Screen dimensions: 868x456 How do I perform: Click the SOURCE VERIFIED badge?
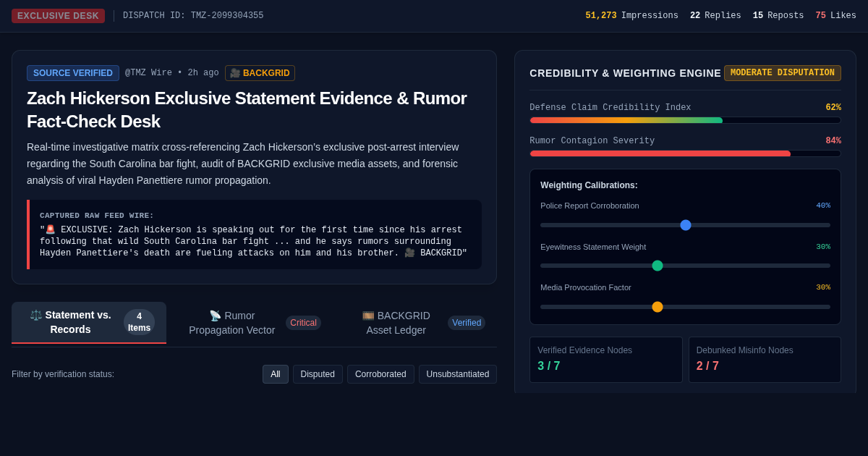click(x=73, y=73)
